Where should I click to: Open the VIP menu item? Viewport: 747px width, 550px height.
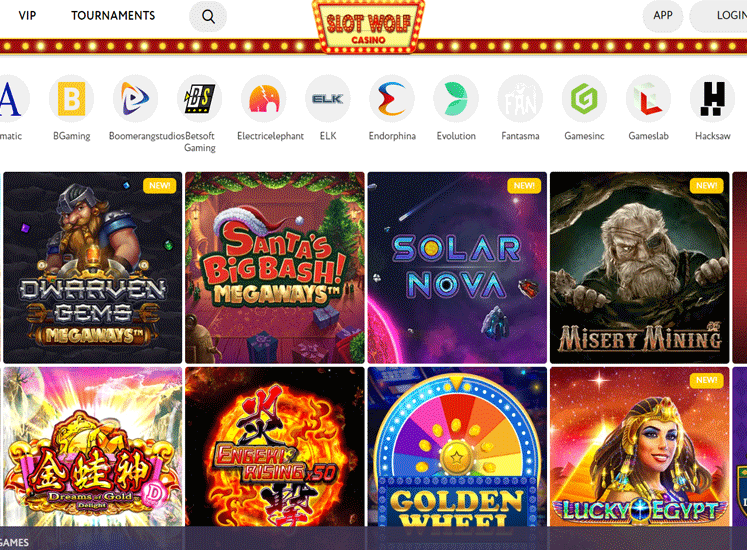tap(27, 16)
